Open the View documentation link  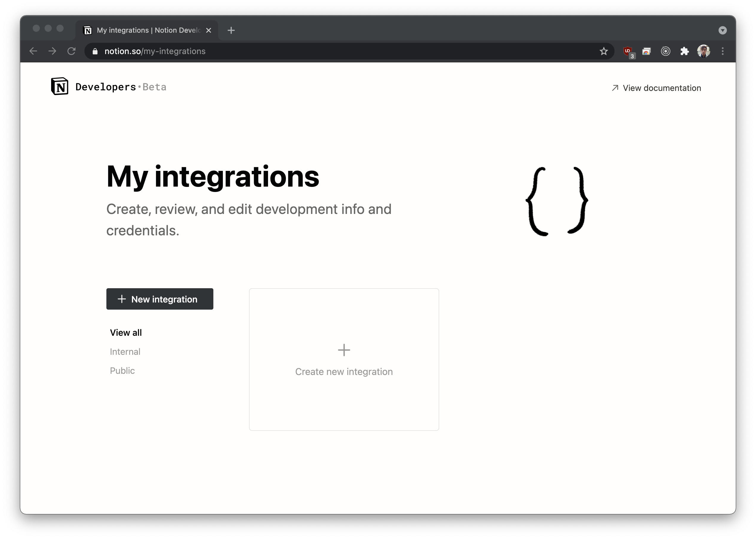click(x=656, y=88)
